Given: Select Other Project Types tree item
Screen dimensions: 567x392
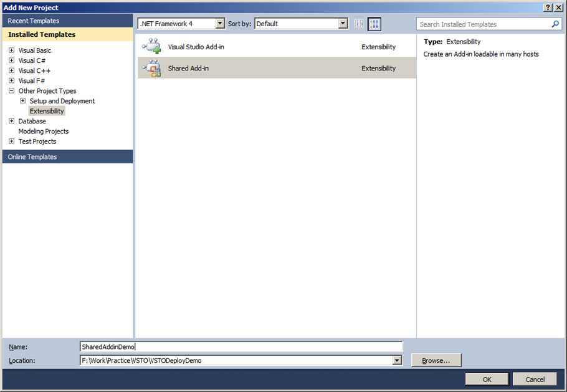Looking at the screenshot, I should tap(47, 91).
